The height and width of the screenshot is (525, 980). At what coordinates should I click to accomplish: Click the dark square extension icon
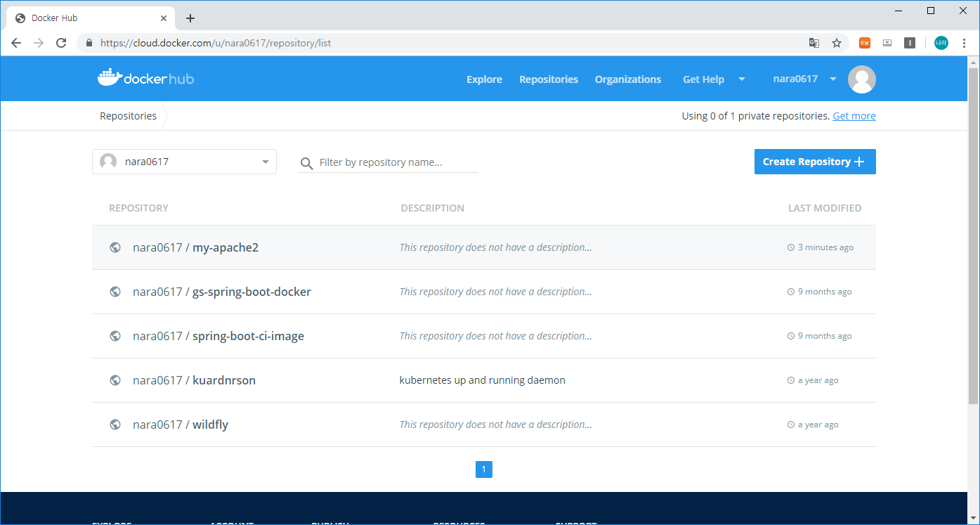coord(910,43)
